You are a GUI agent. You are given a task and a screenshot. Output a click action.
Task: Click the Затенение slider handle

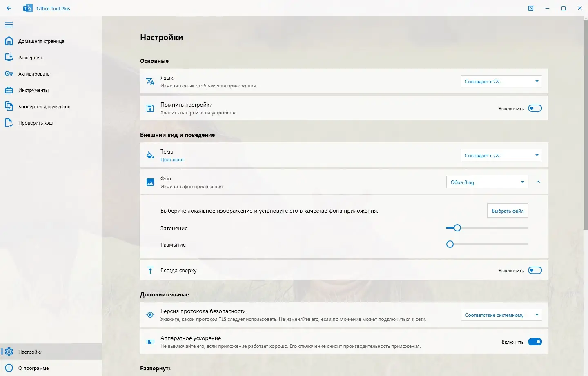click(457, 228)
